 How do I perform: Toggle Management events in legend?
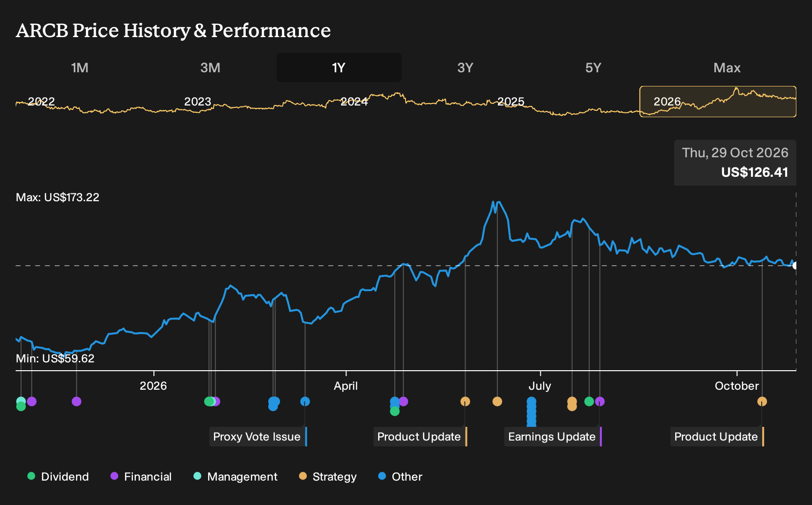coord(235,477)
